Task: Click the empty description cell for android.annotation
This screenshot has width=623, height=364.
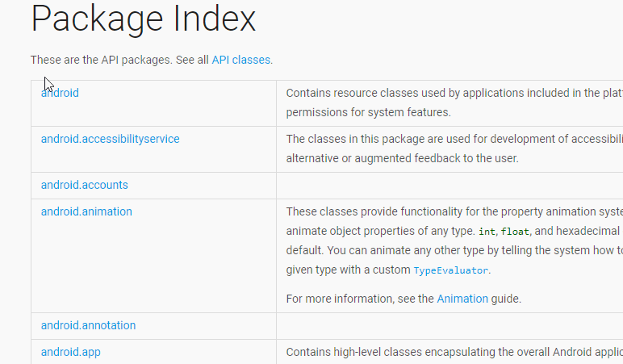Action: coord(449,325)
